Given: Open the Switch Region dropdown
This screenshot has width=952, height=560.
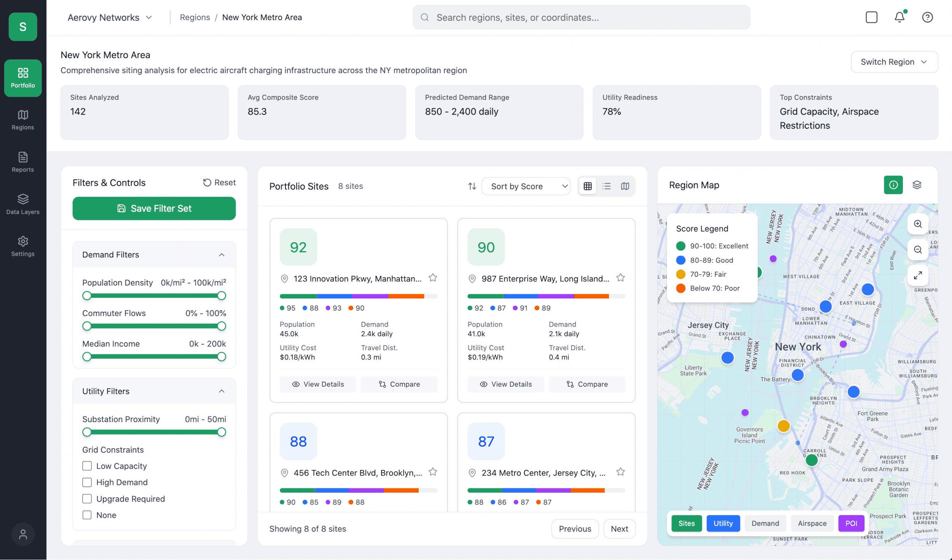Looking at the screenshot, I should tap(894, 62).
